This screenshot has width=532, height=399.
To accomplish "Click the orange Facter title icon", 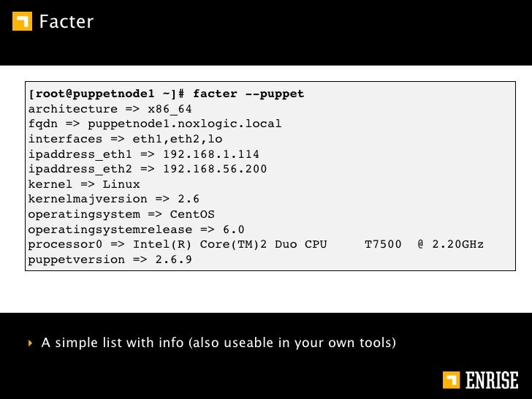I will tap(22, 21).
